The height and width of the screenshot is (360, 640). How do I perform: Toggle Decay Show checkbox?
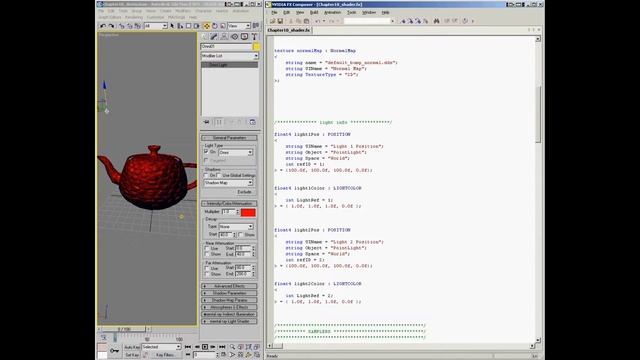coord(241,235)
